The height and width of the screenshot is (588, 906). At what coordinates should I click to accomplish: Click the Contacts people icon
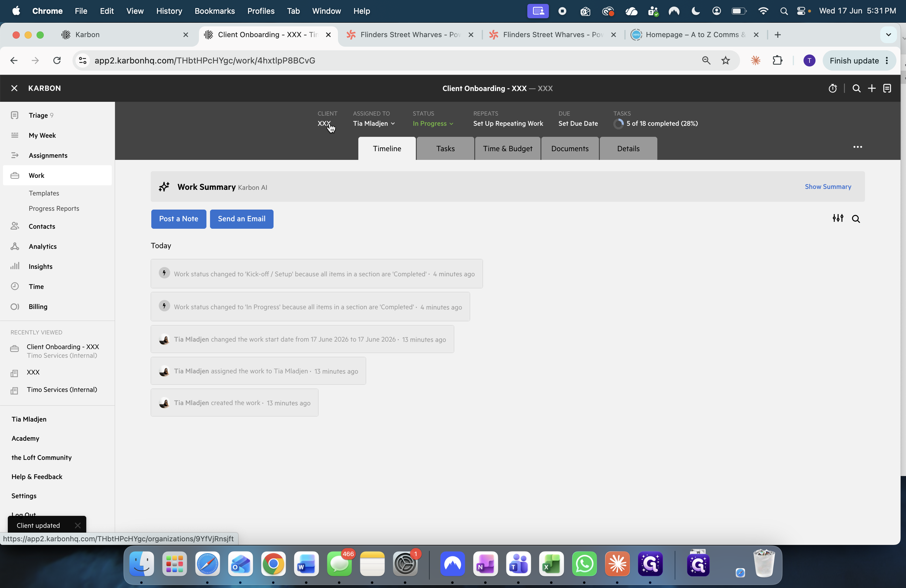(15, 226)
